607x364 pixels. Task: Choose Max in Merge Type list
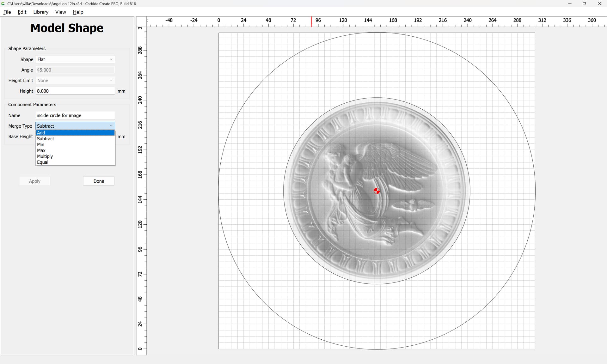click(x=75, y=150)
